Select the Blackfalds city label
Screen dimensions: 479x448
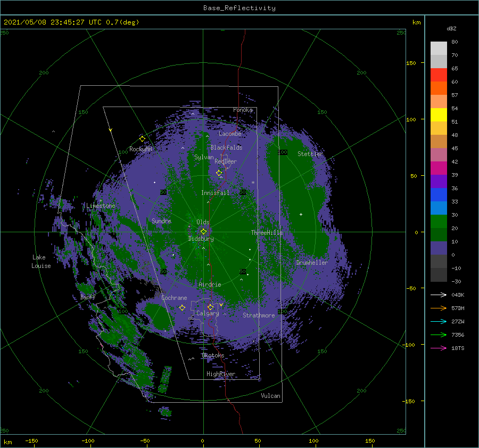[x=226, y=148]
